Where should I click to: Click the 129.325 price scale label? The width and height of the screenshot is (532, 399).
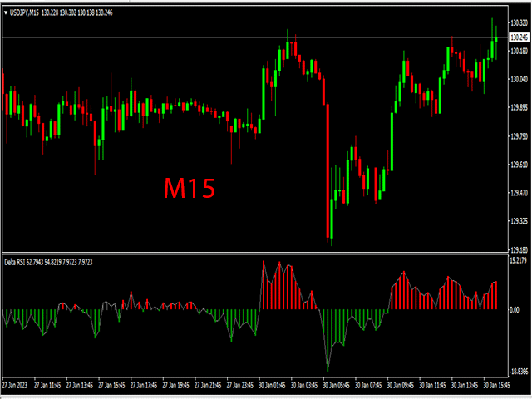pyautogui.click(x=518, y=222)
